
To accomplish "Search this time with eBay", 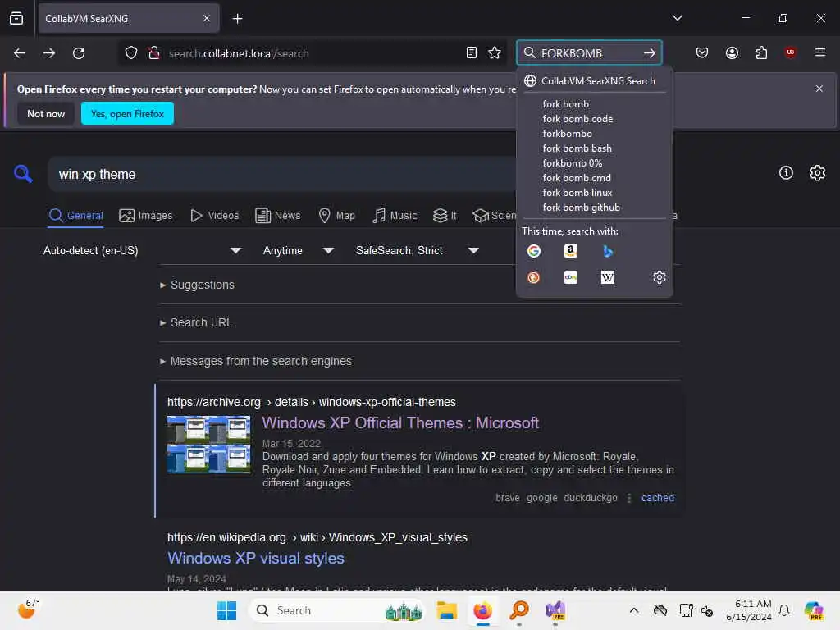I will (571, 277).
